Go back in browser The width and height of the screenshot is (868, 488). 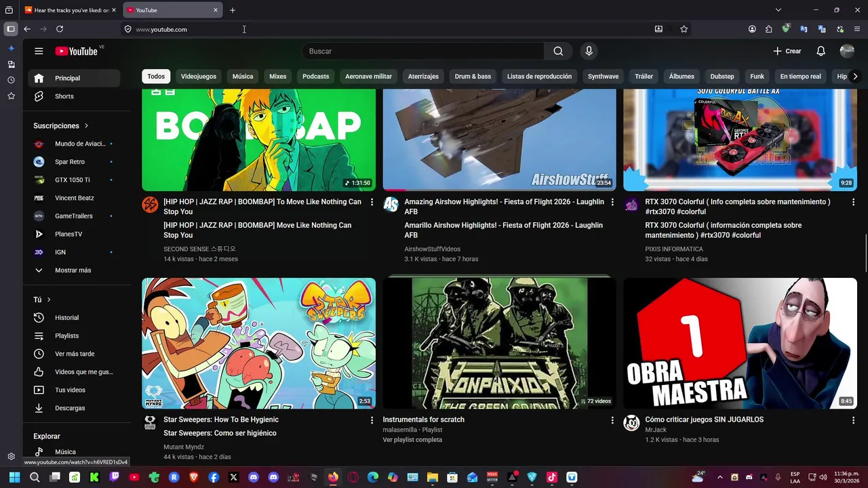point(27,29)
